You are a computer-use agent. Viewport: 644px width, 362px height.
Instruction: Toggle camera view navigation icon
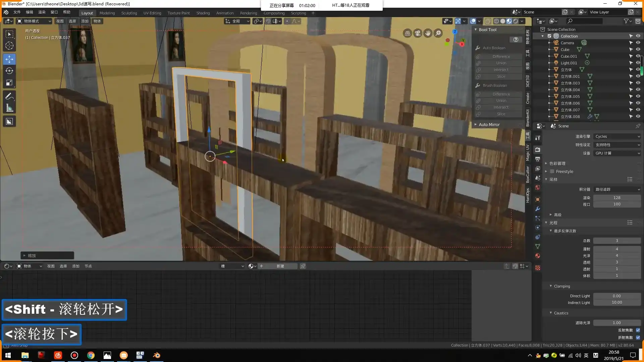click(x=418, y=33)
